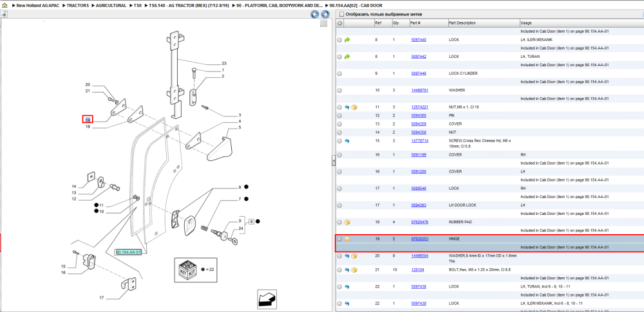This screenshot has height=312, width=644.
Task: Open part number link 120104
Action: [417, 270]
